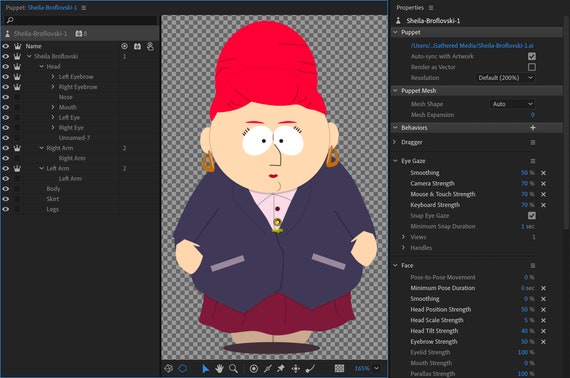Click the crown icon for Left Arm group

17,168
